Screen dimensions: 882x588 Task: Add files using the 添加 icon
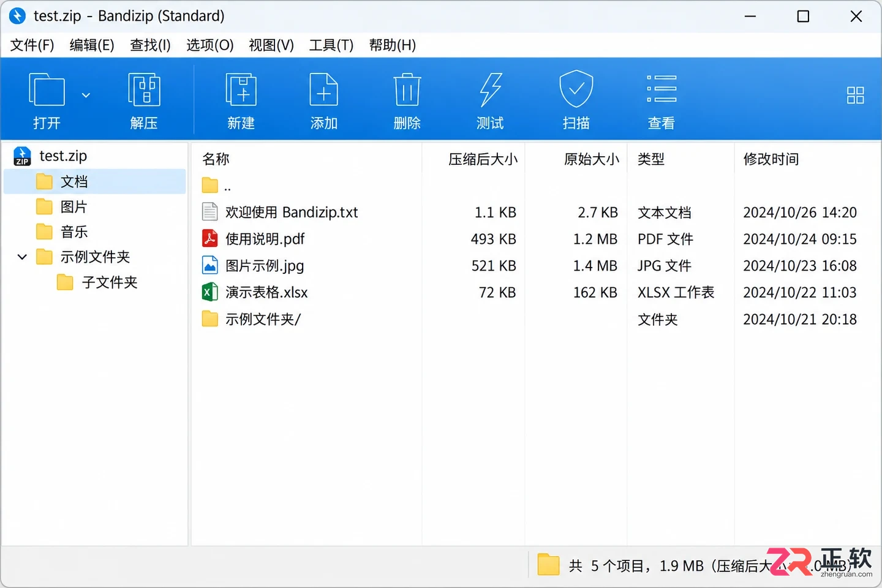coord(323,100)
